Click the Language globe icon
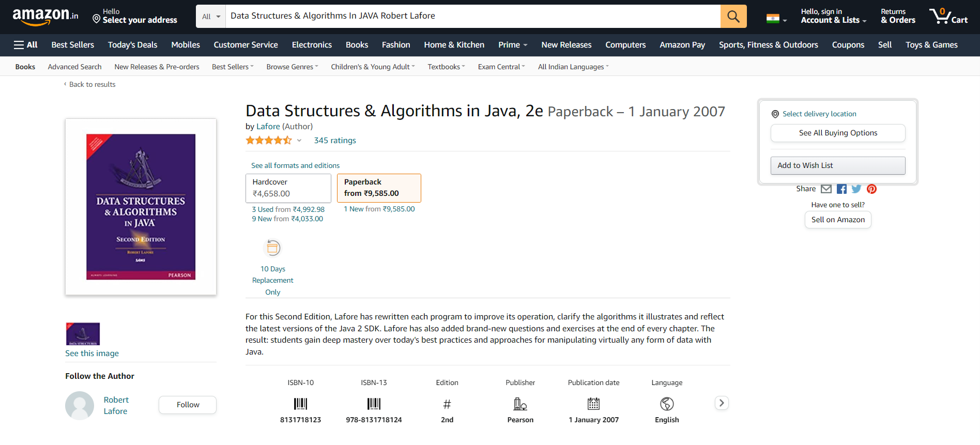 [x=667, y=404]
